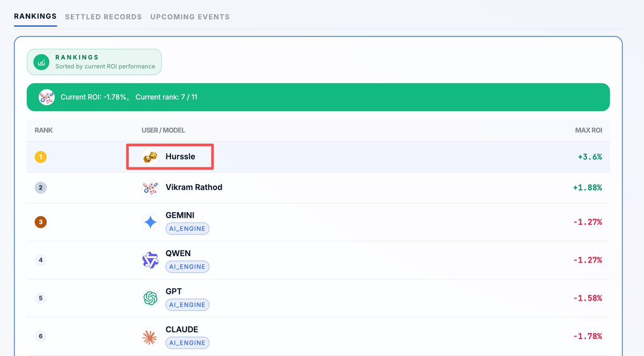Image resolution: width=644 pixels, height=356 pixels.
Task: Select the GPT model name
Action: point(174,292)
